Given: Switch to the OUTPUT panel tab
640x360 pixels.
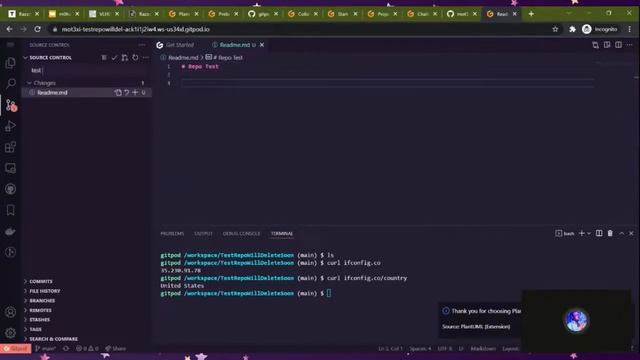Looking at the screenshot, I should pyautogui.click(x=203, y=233).
